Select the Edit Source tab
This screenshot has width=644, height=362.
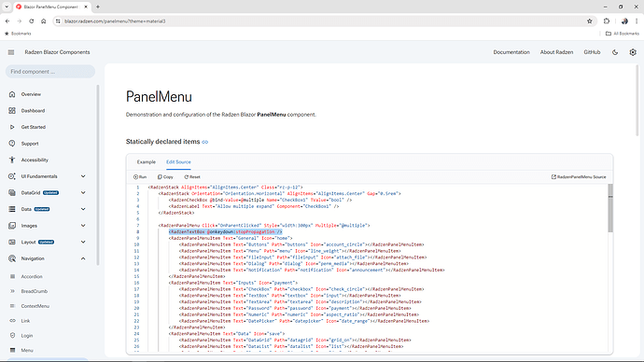coord(178,162)
